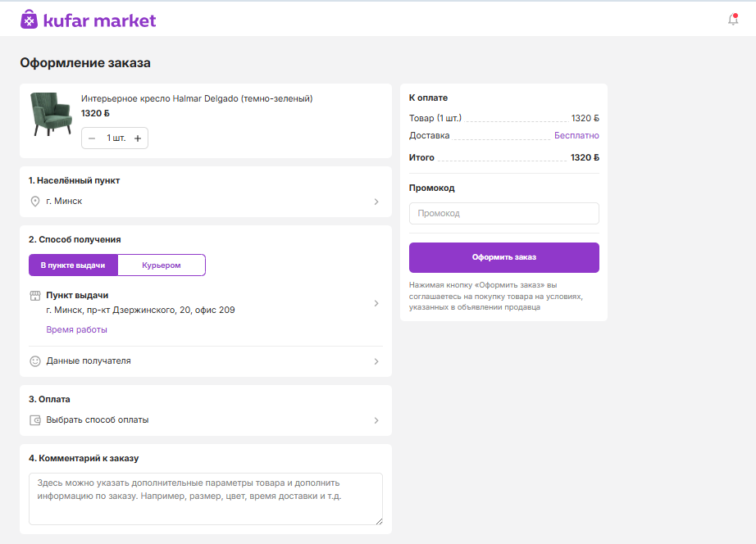Click the "Данные получателя" row label

(x=89, y=361)
